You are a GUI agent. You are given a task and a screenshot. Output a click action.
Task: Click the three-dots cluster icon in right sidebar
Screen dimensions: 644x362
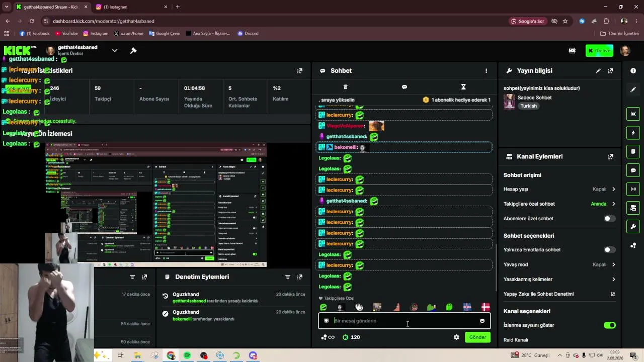click(x=633, y=245)
